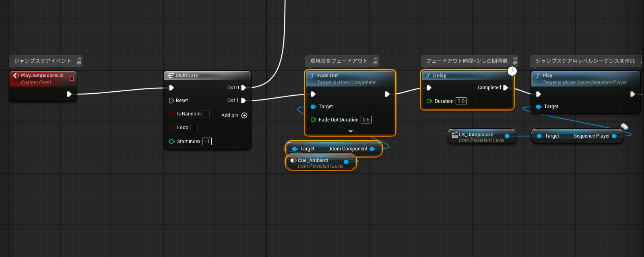
Task: Select the Delay node title
Action: [x=440, y=75]
